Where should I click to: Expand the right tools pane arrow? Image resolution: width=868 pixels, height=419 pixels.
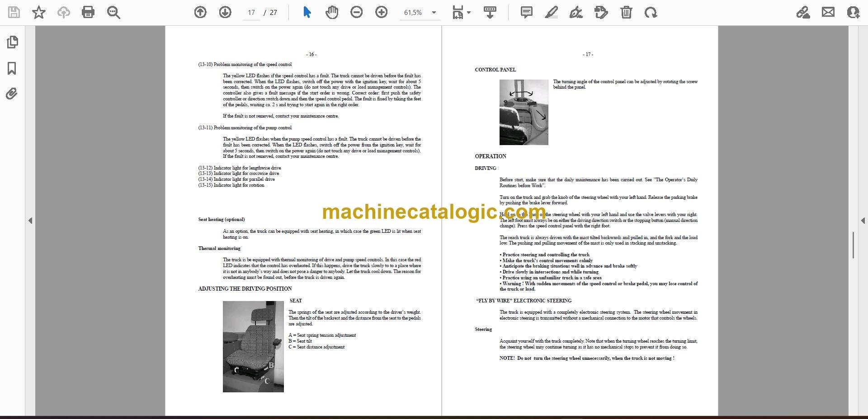pos(863,221)
